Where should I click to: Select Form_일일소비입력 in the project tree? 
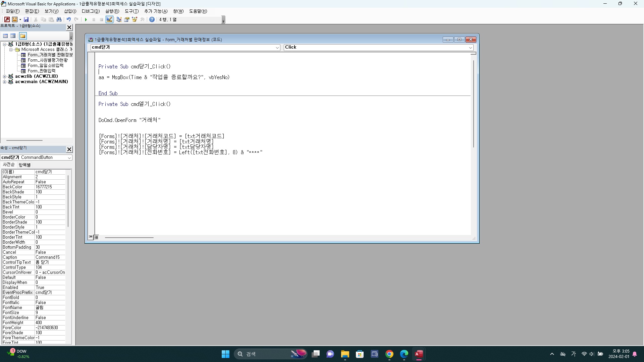tap(45, 66)
